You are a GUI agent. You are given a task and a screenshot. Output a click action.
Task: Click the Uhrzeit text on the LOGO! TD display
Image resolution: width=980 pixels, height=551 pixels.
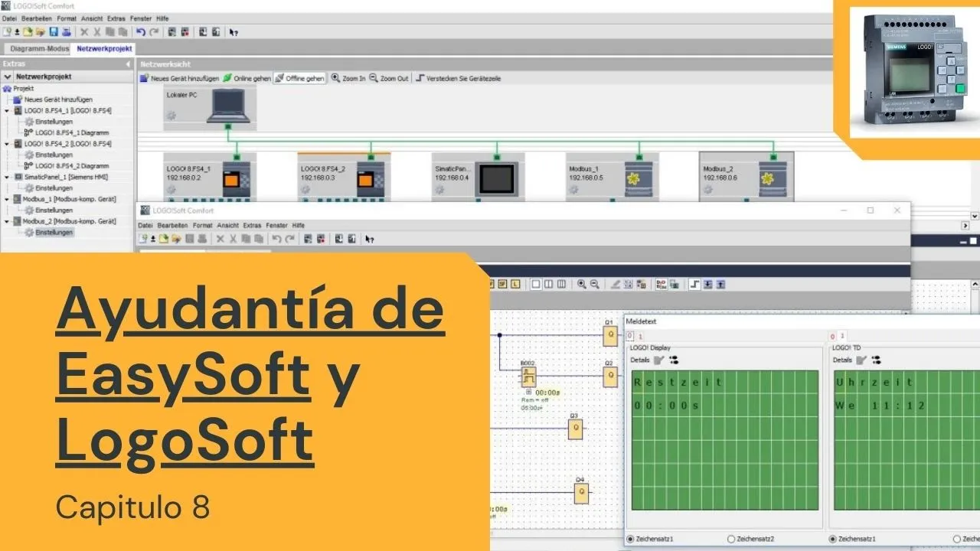(x=874, y=382)
